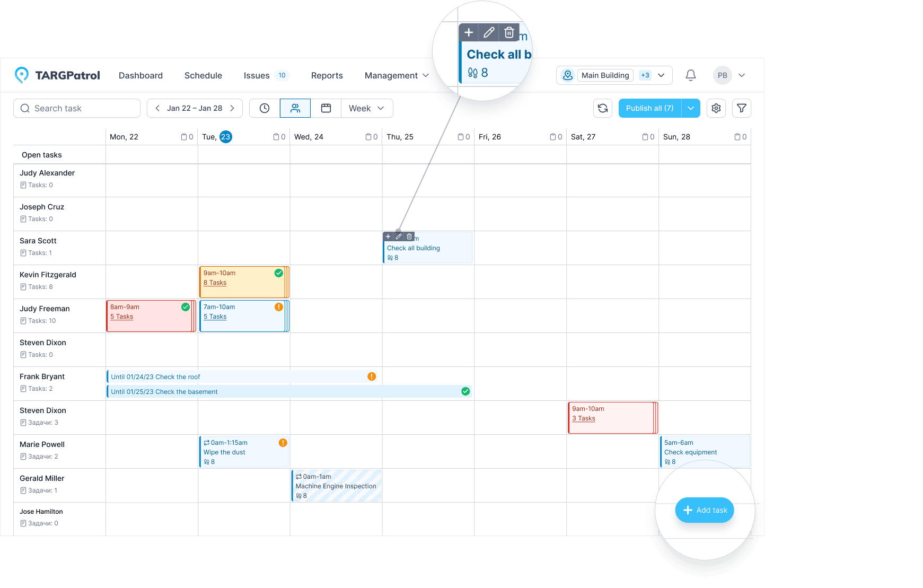Click the Add task button
This screenshot has width=923, height=588.
coord(705,510)
